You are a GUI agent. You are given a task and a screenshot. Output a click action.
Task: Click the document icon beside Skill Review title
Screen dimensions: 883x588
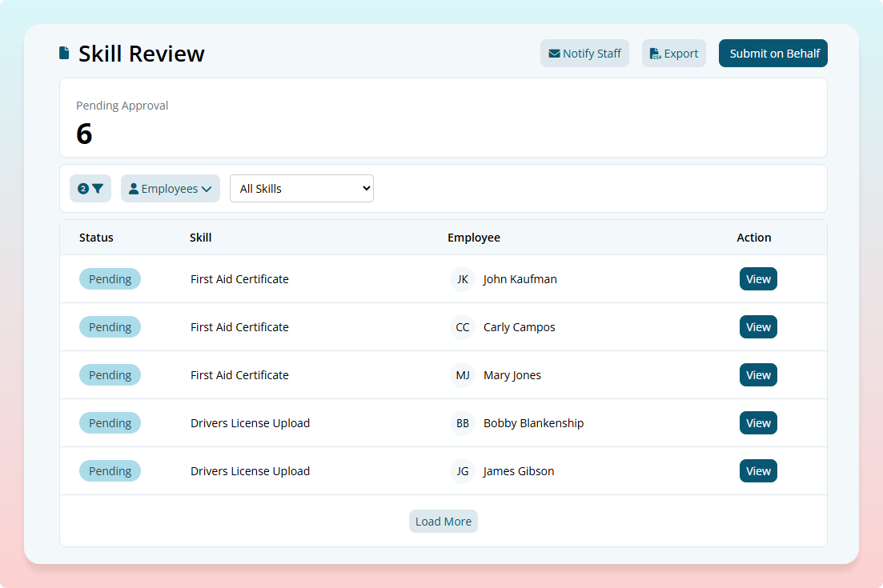[x=63, y=51]
